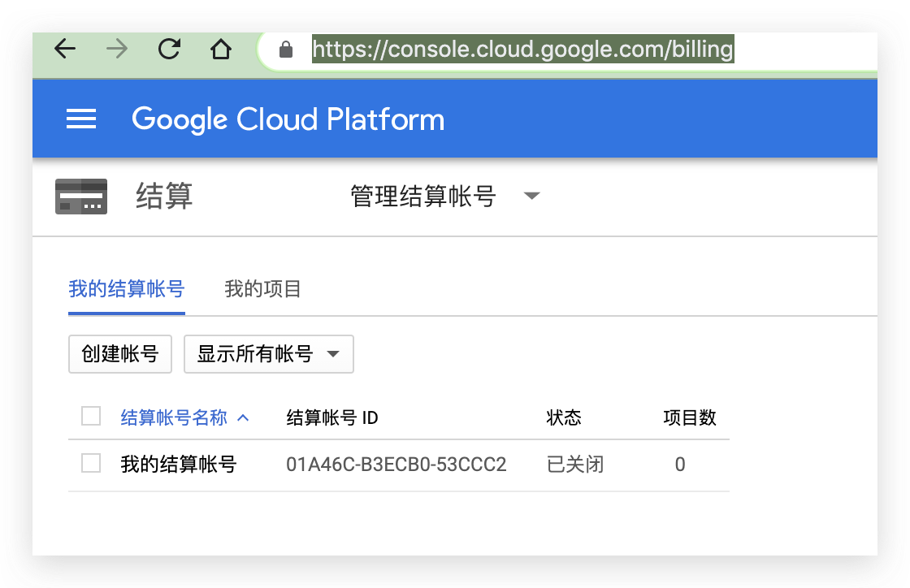Click the 状态 column header
This screenshot has width=910, height=588.
tap(564, 417)
